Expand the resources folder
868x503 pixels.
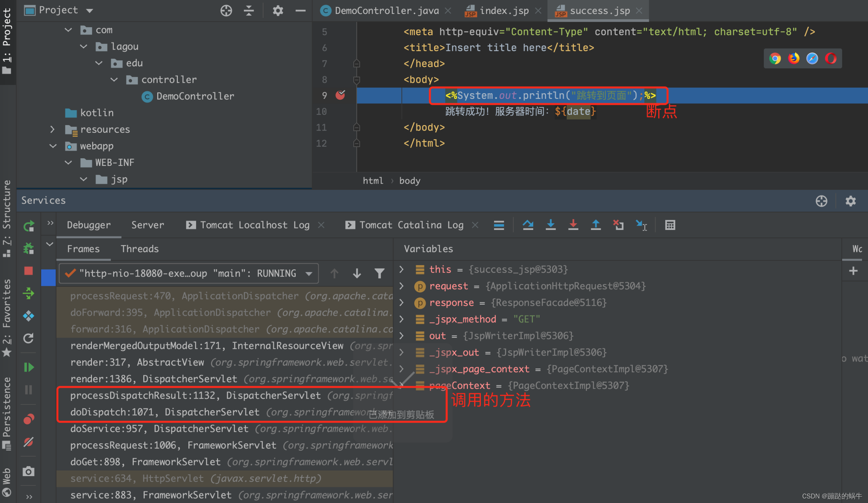[52, 129]
